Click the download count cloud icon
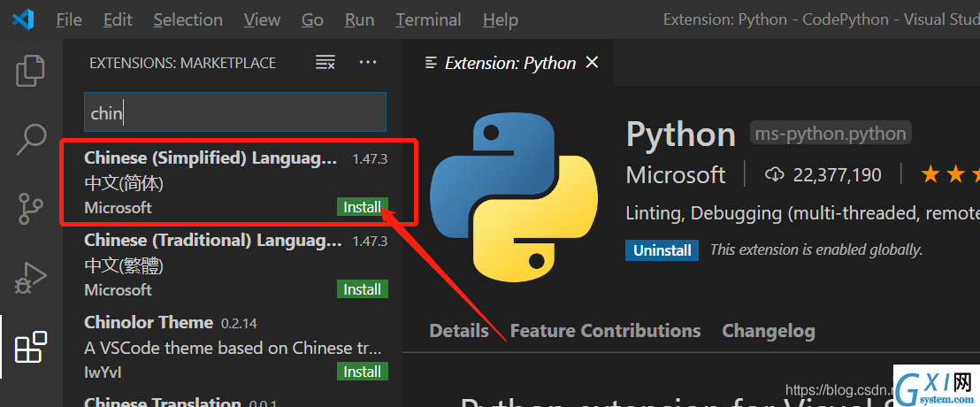Viewport: 980px width, 407px height. (x=774, y=175)
